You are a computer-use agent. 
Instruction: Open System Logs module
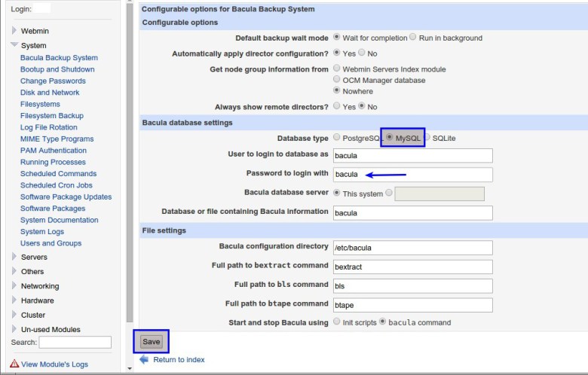tap(42, 232)
